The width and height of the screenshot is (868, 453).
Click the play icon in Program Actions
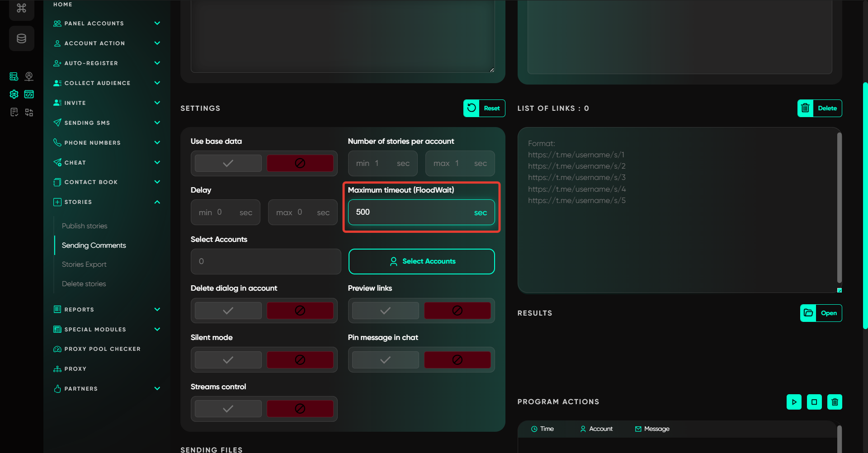tap(794, 402)
